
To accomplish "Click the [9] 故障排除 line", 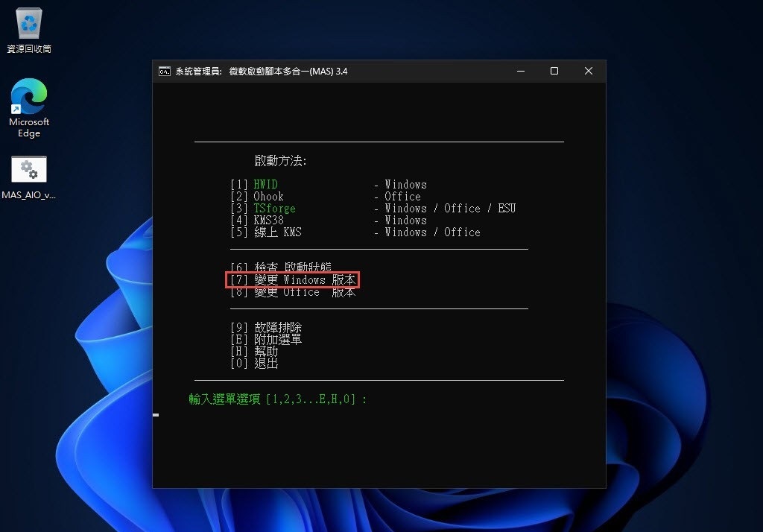I will coord(266,328).
